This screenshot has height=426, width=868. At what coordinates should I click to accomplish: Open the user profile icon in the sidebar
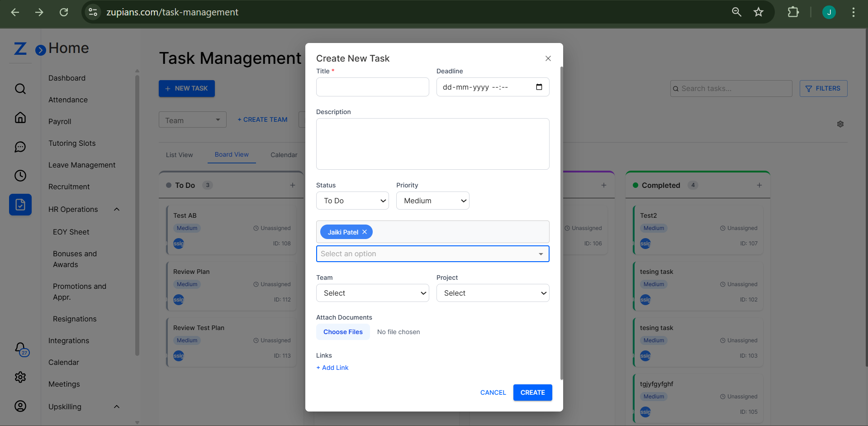pyautogui.click(x=20, y=406)
